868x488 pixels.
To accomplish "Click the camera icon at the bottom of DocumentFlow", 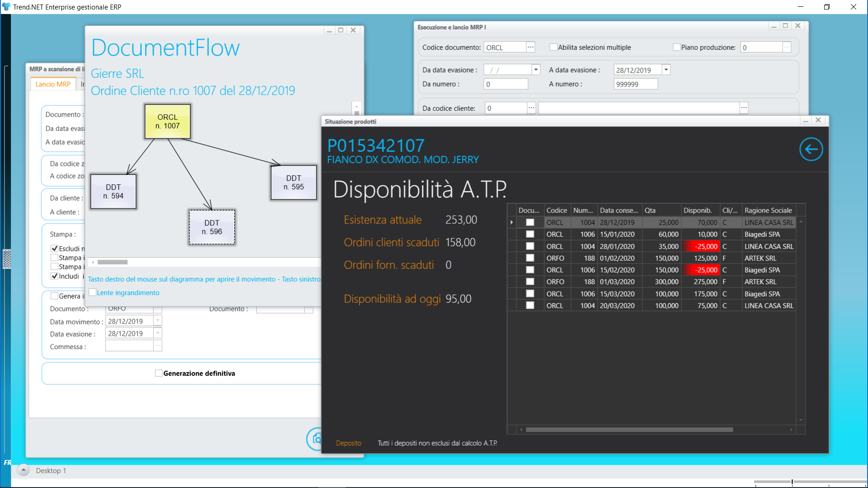I will [316, 438].
